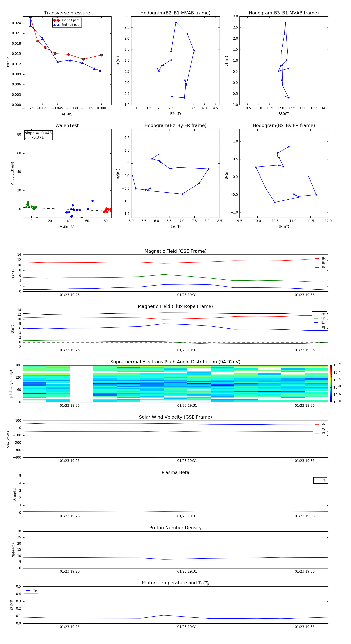Select the Hodogram(B2_B1 MVAB frame) title
The height and width of the screenshot is (644, 351).
point(175,13)
